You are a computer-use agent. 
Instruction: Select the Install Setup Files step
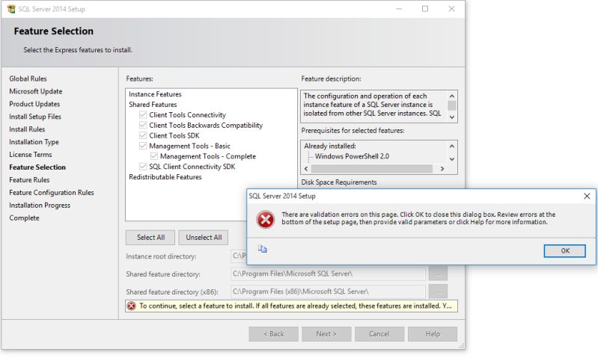(35, 117)
